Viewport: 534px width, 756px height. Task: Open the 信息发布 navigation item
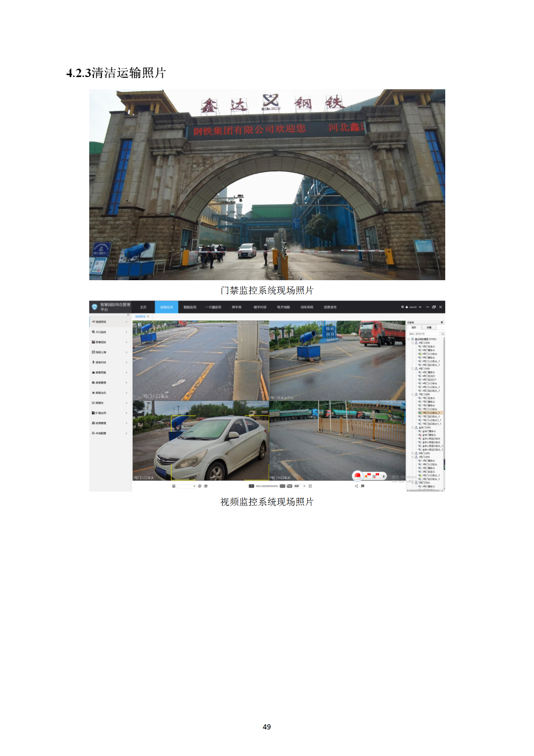[330, 307]
